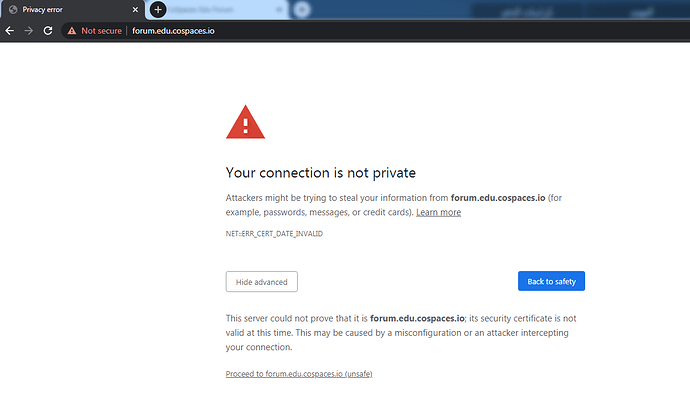Image resolution: width=690 pixels, height=402 pixels.
Task: Click the NET::ERR_CERT_DATE_INVALID error code
Action: pos(274,234)
